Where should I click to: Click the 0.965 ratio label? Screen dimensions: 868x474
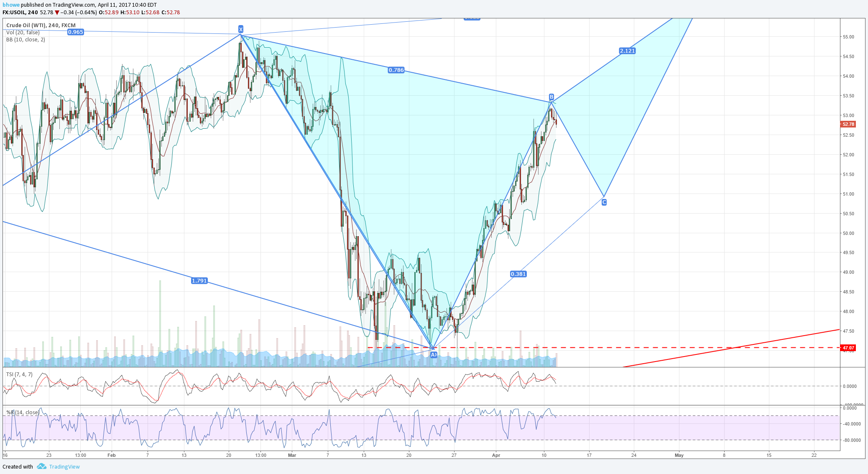(76, 32)
